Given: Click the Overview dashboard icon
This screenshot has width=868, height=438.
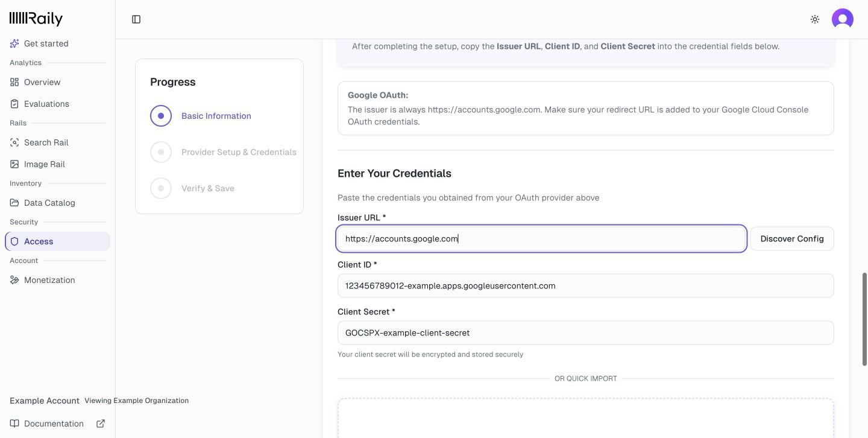Looking at the screenshot, I should coord(14,82).
